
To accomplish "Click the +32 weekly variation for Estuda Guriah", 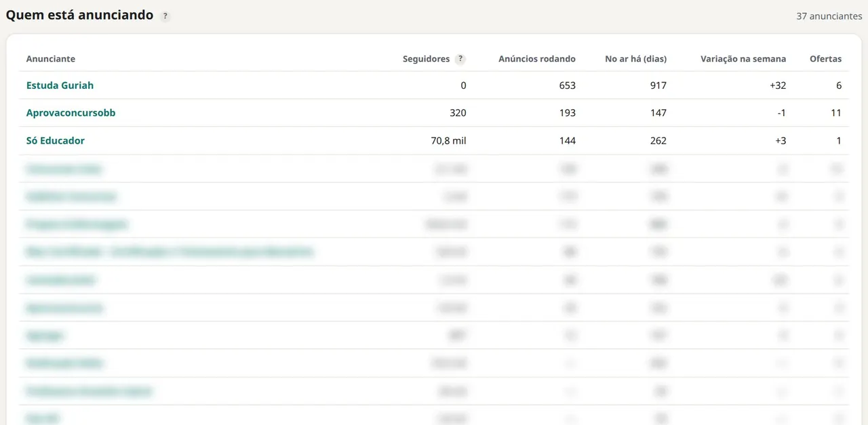I will (777, 85).
